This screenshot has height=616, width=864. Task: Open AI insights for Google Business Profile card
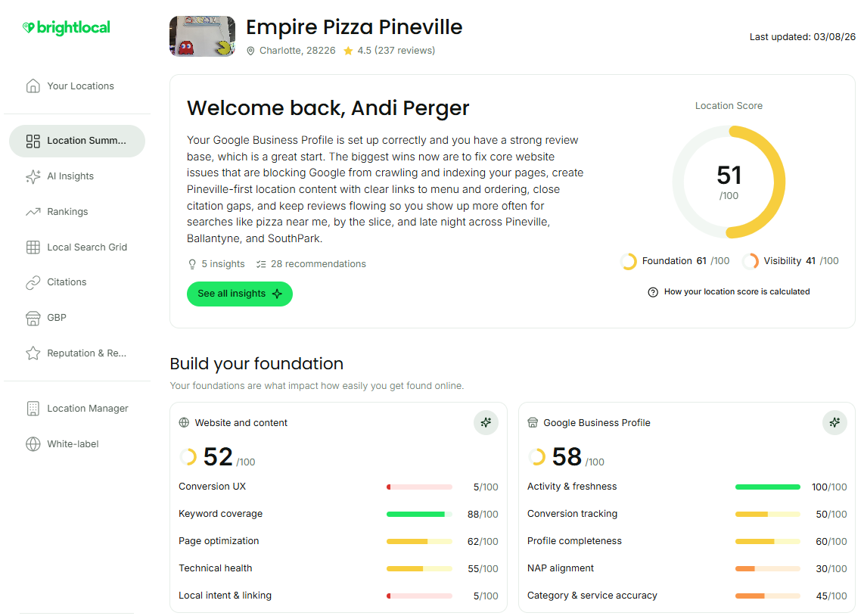pyautogui.click(x=834, y=422)
